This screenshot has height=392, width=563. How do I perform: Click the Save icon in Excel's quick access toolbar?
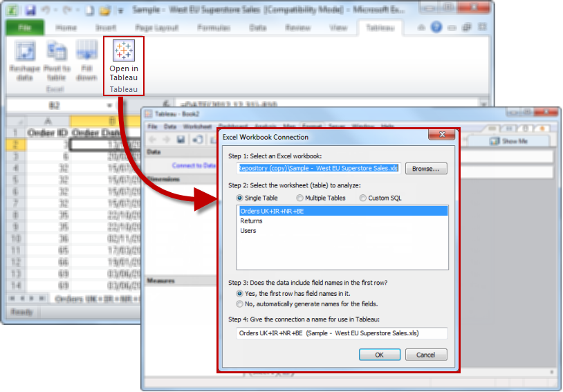pyautogui.click(x=30, y=11)
